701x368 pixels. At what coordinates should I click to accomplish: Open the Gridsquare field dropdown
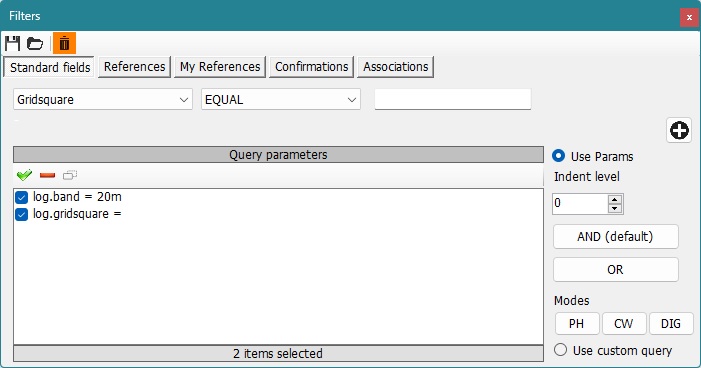coord(103,99)
